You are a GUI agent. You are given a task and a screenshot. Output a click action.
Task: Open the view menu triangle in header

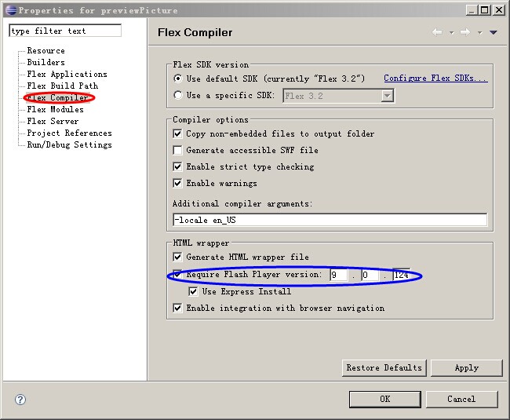494,32
